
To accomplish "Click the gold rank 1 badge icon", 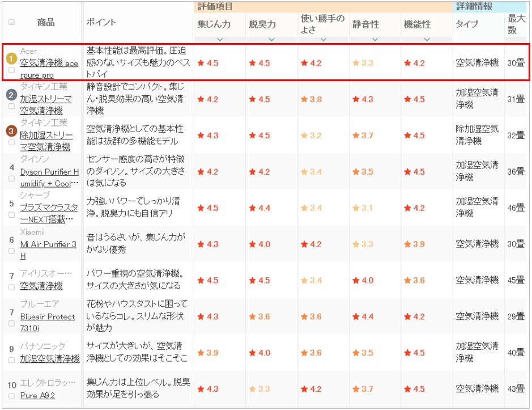I will 11,58.
